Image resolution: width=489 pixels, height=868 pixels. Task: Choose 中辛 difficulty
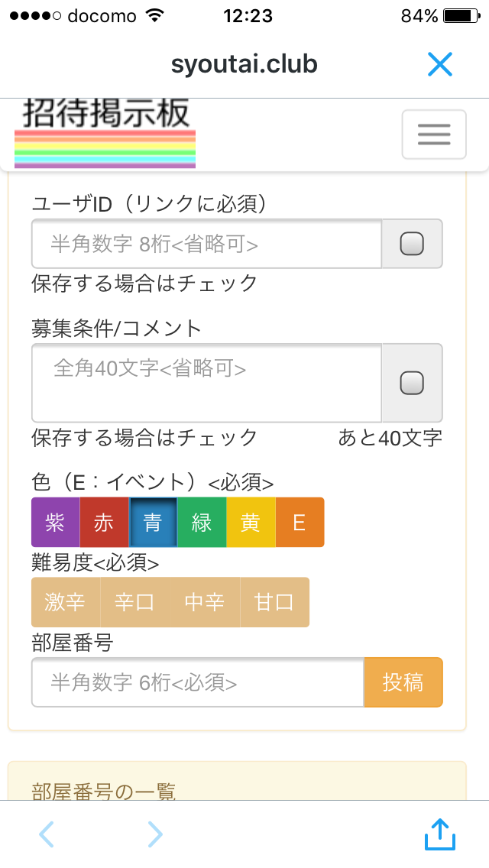pyautogui.click(x=205, y=602)
